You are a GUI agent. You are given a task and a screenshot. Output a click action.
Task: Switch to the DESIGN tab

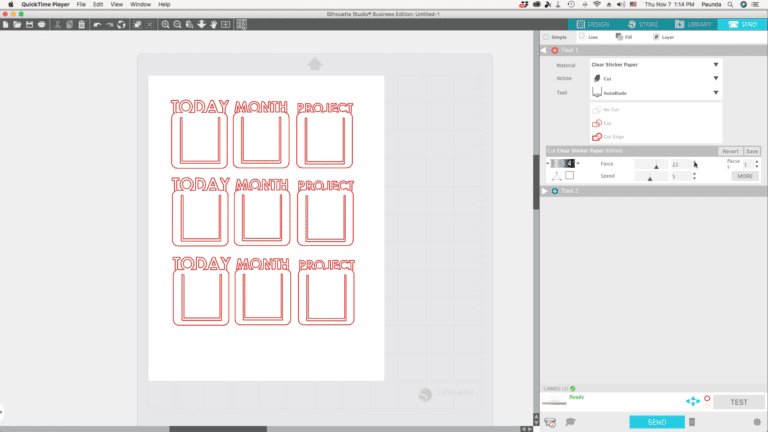tap(593, 24)
